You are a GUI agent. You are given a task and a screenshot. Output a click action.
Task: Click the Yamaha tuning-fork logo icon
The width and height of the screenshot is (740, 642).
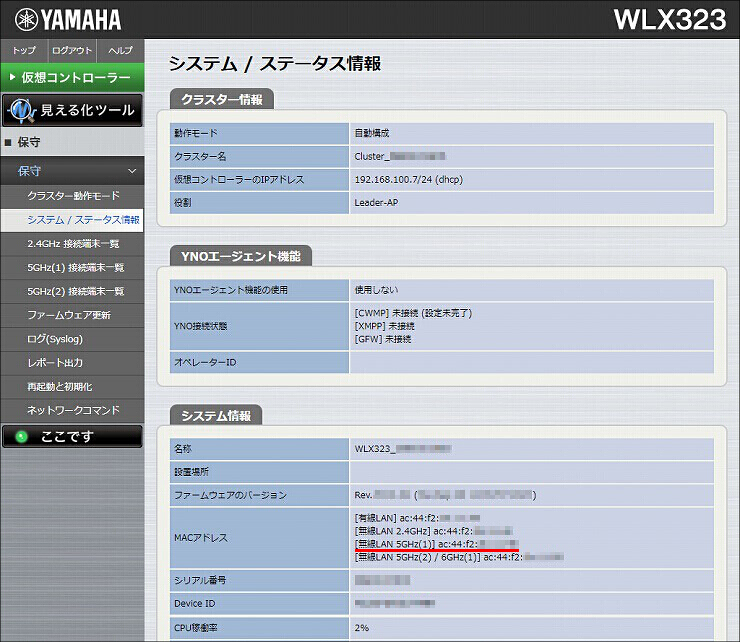tap(26, 20)
